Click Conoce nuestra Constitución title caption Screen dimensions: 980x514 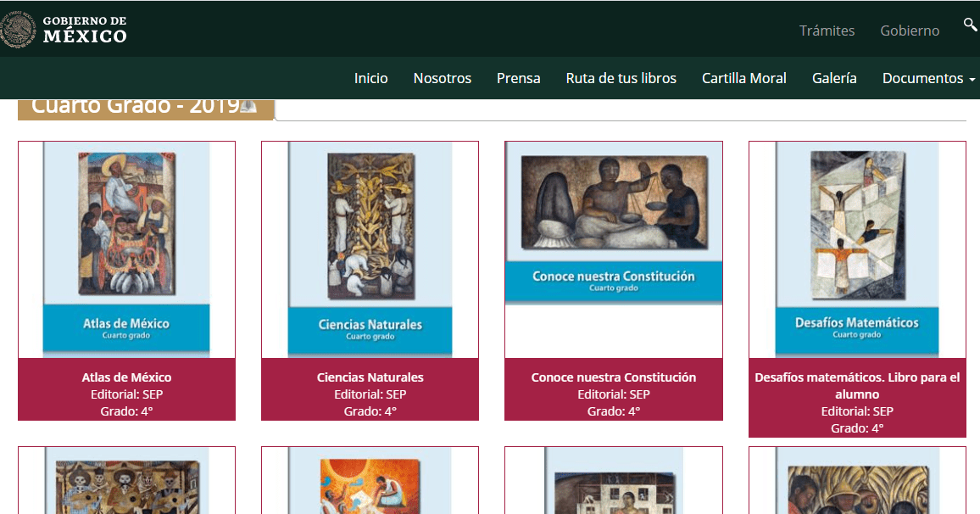click(613, 377)
